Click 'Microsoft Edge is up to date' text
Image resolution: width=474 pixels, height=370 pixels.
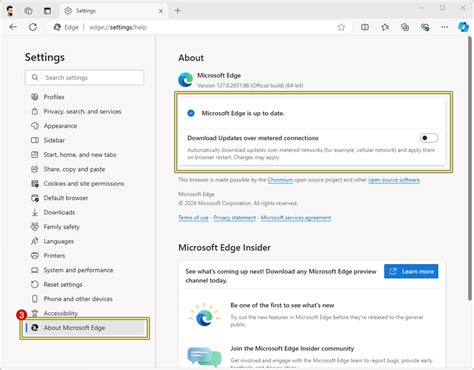[243, 113]
